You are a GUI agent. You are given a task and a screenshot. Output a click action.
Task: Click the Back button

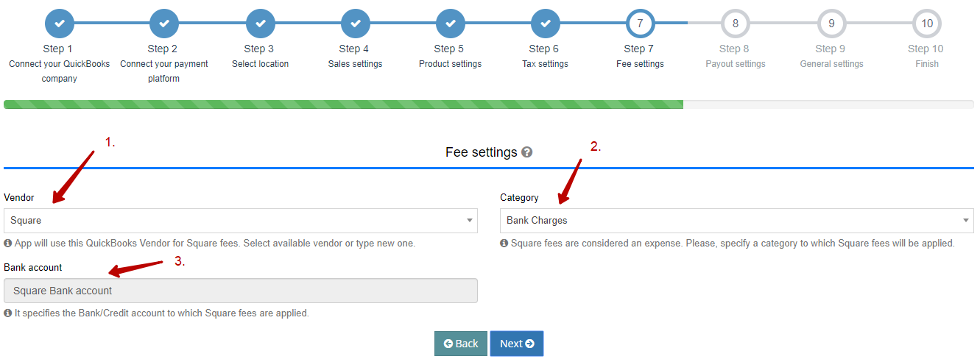click(461, 344)
